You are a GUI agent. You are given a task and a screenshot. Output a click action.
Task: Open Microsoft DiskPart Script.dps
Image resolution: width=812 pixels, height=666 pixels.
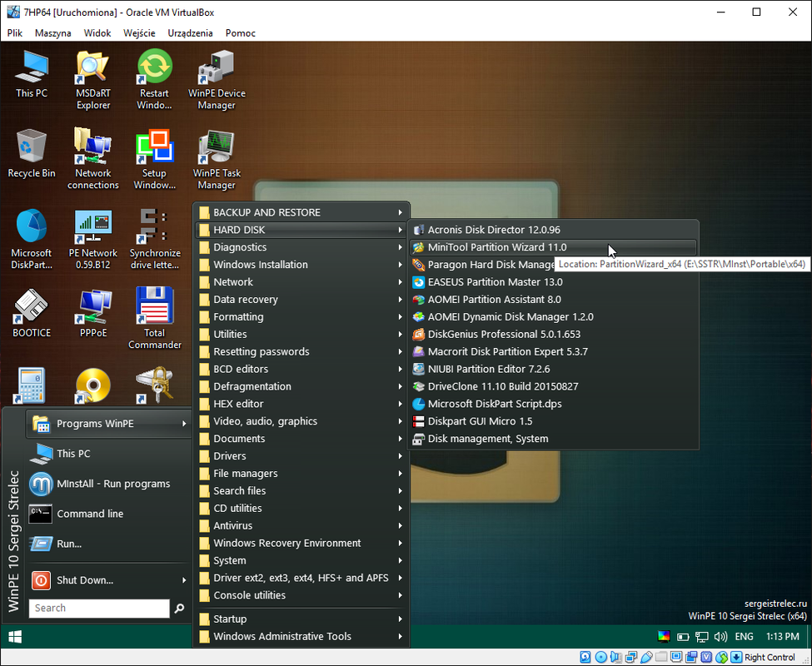click(552, 404)
